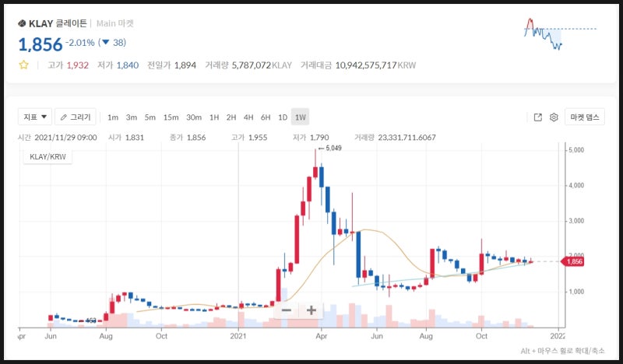Click the 거래량 5,787,072 KLAY volume

pos(248,65)
